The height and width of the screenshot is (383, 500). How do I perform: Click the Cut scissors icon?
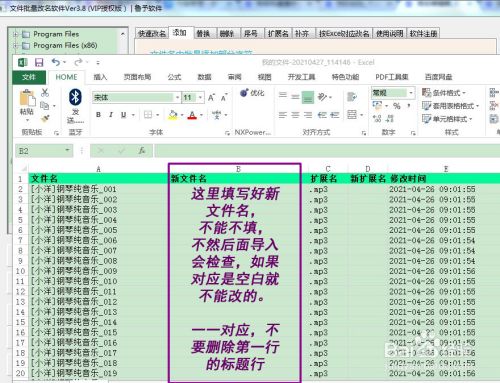(45, 93)
